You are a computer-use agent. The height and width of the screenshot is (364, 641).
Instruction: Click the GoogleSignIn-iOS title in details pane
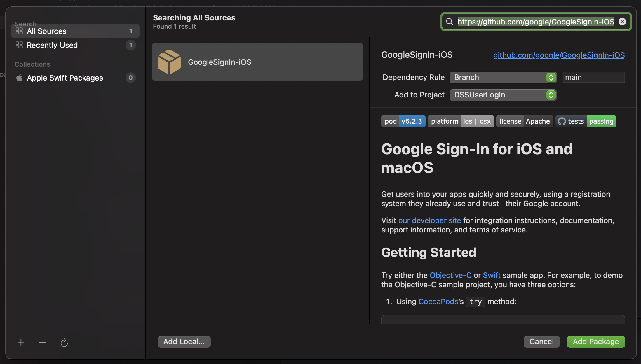(x=417, y=55)
